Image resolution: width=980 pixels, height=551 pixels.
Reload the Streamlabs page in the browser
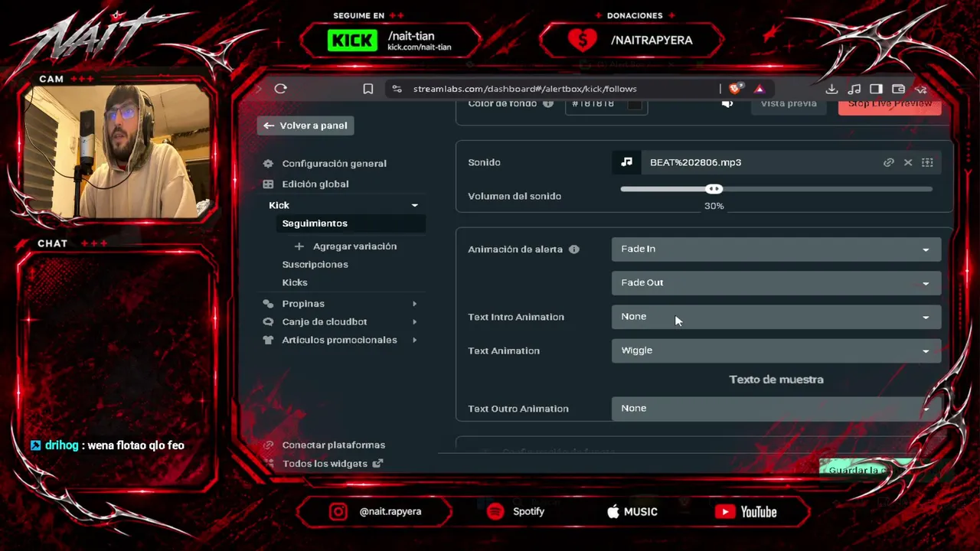(x=281, y=89)
